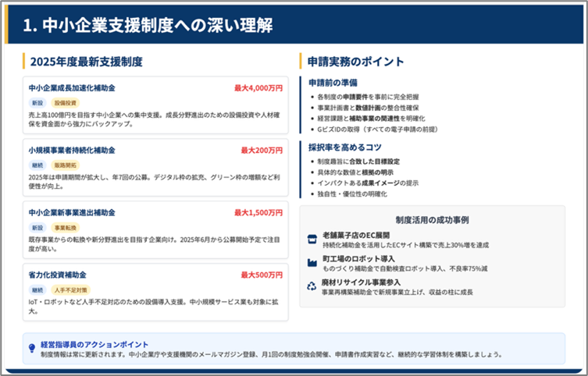
Task: Click the 制度活用の成功事例 box title
Action: click(x=432, y=220)
